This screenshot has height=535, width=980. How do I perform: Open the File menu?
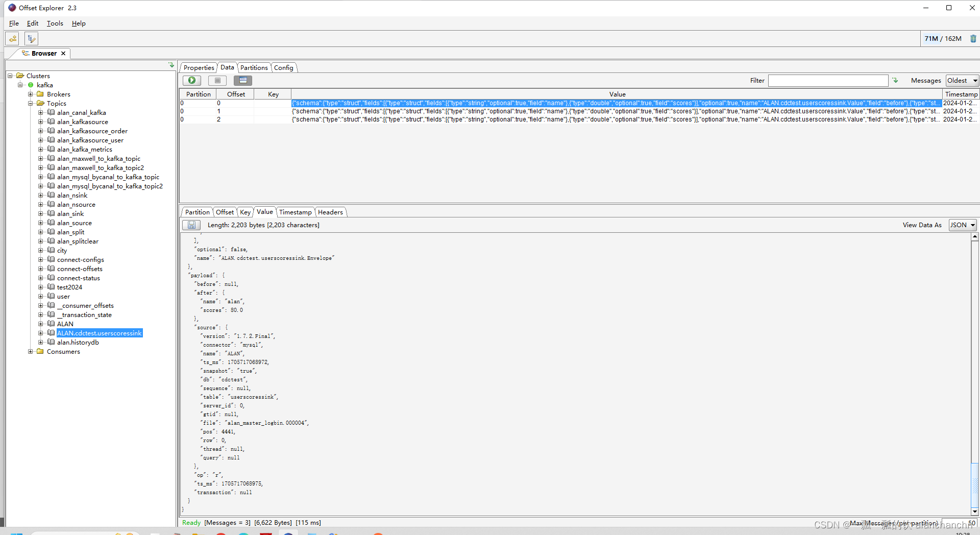[14, 23]
